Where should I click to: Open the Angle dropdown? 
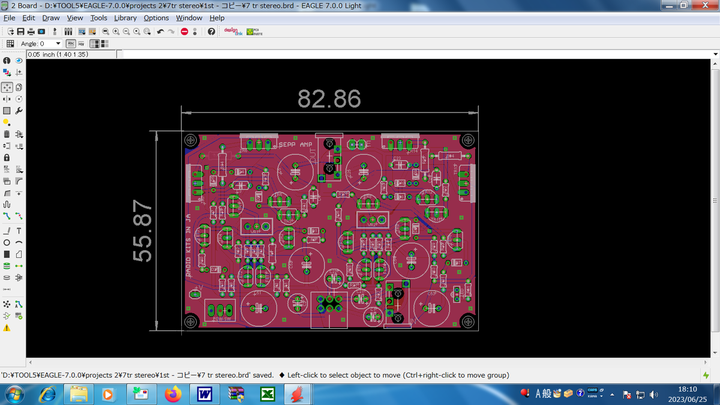click(x=58, y=44)
